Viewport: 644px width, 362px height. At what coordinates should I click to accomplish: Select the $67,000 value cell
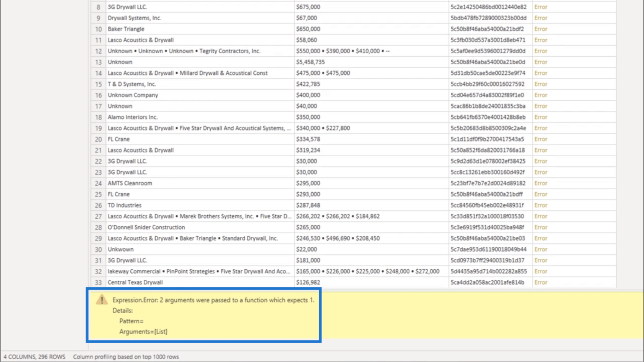tap(371, 18)
